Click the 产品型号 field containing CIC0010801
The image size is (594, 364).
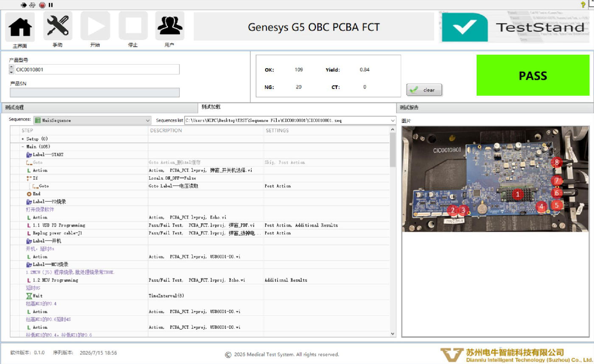97,69
